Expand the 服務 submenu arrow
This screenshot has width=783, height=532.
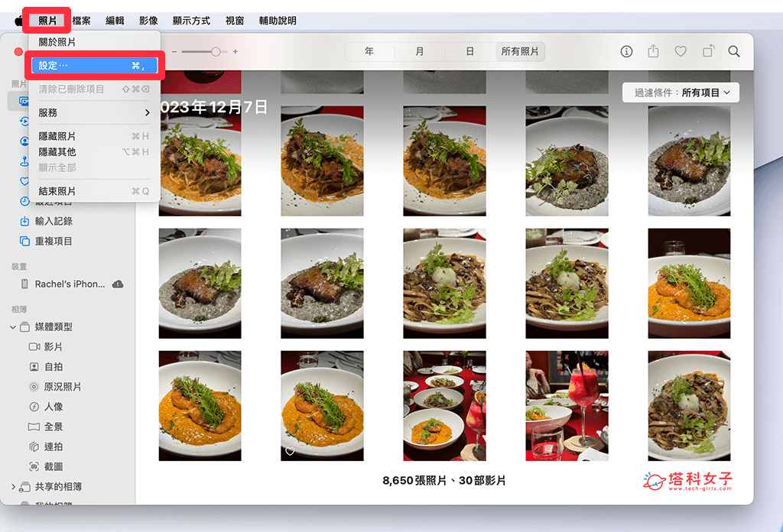coord(147,113)
